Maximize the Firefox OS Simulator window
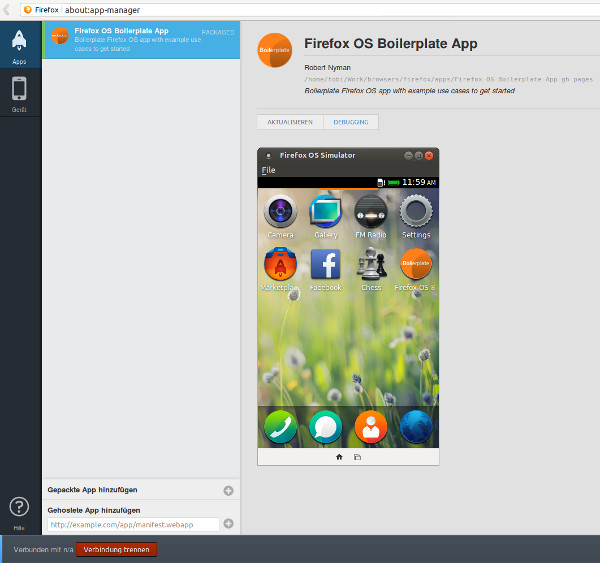 pos(419,155)
